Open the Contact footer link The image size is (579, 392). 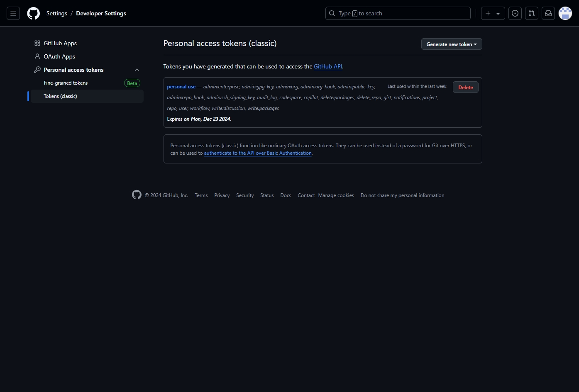306,195
